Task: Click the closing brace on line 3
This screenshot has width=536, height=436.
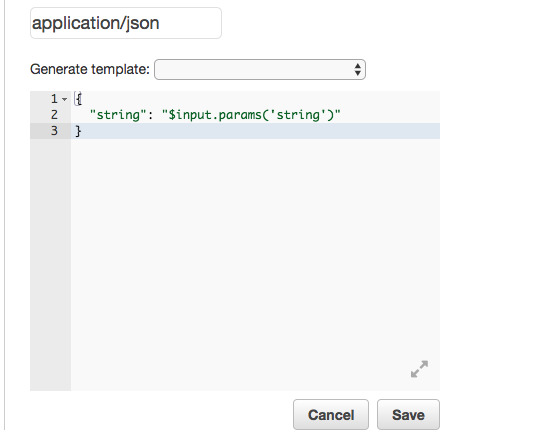Action: pos(78,131)
